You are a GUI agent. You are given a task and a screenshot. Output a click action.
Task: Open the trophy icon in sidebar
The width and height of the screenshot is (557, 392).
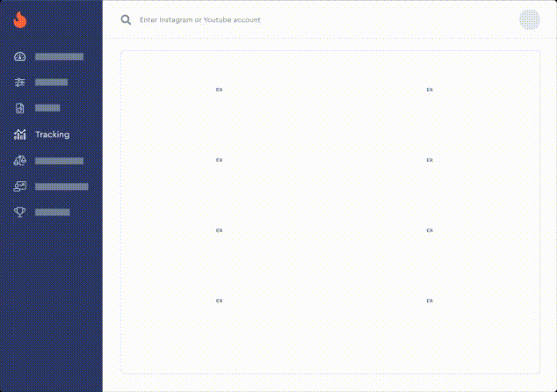pyautogui.click(x=20, y=212)
